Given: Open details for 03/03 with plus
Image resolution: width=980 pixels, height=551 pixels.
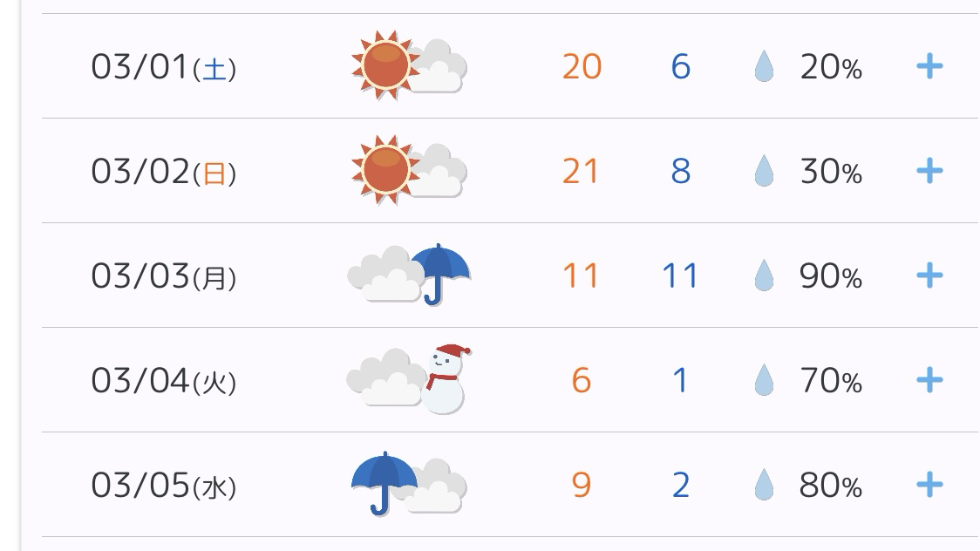Looking at the screenshot, I should (929, 275).
